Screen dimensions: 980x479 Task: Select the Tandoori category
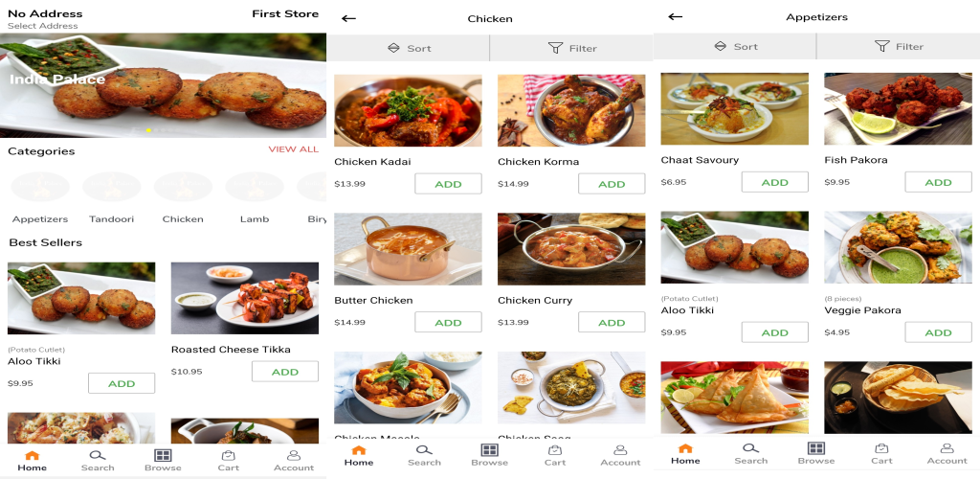tap(112, 196)
